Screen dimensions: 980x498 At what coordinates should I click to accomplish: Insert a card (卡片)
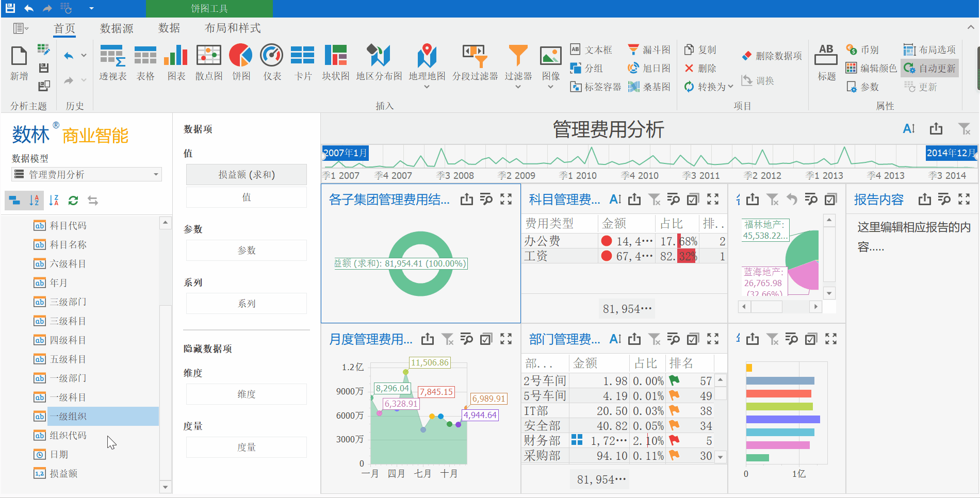[x=303, y=63]
